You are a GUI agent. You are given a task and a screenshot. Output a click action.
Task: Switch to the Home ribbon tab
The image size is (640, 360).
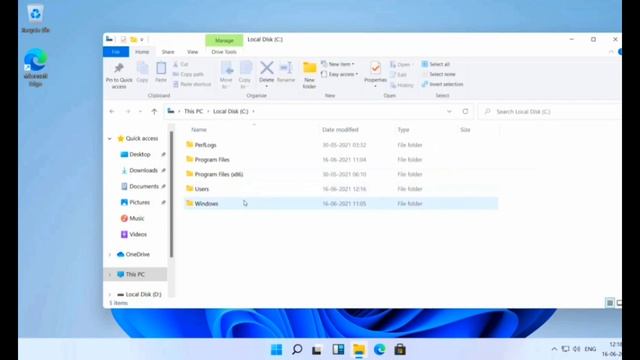pyautogui.click(x=142, y=52)
